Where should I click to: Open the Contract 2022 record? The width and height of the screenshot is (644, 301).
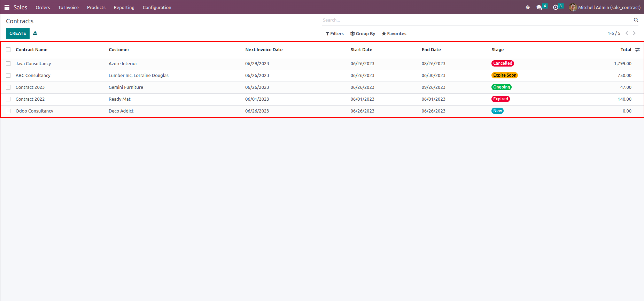pos(30,99)
